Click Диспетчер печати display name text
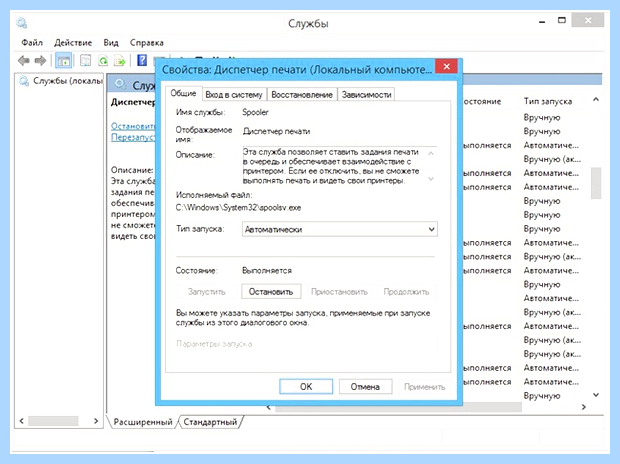Screen dimensions: 620x464 point(276,131)
